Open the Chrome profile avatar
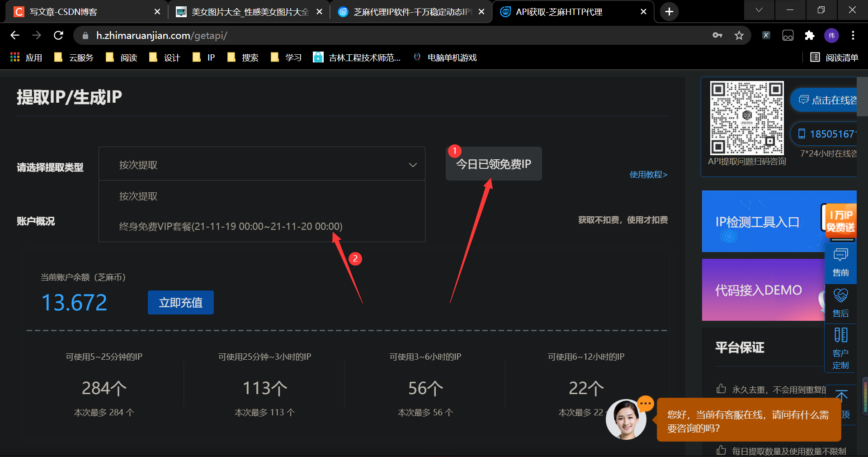The height and width of the screenshot is (457, 868). coord(831,35)
